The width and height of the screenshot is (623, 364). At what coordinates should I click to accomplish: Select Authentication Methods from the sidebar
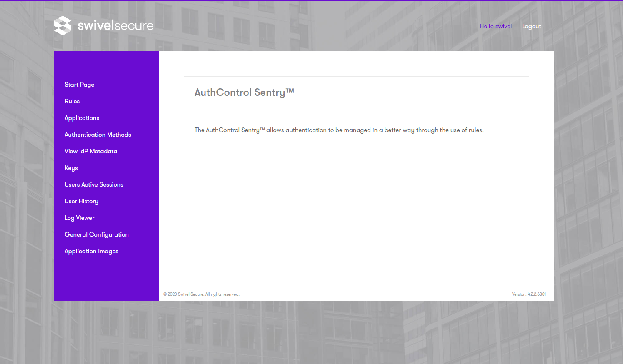98,135
